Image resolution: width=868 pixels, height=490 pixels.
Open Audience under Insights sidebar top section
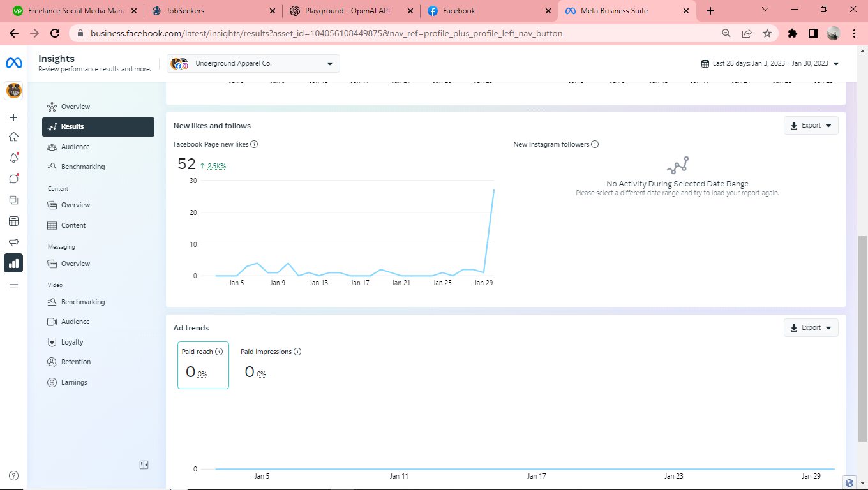[98, 147]
